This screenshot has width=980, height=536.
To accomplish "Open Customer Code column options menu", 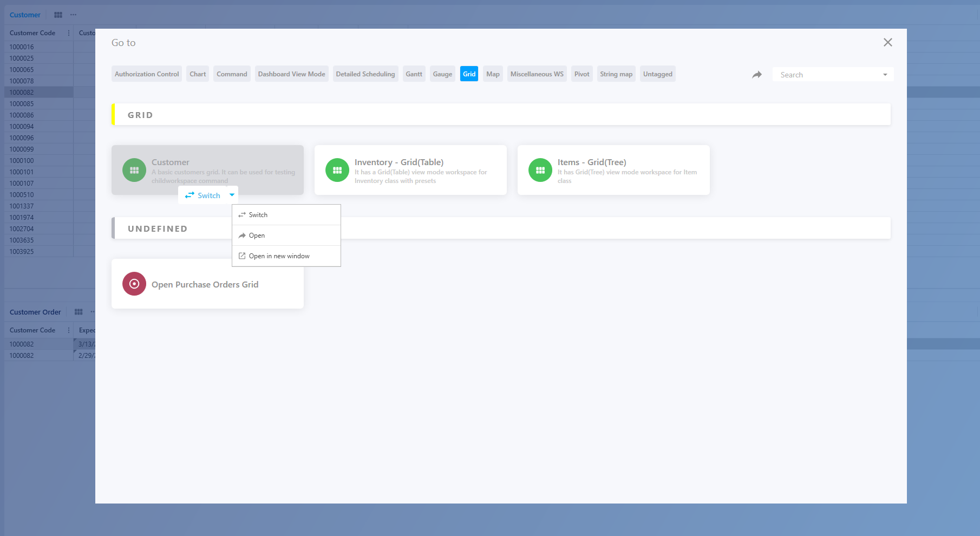I will (68, 32).
